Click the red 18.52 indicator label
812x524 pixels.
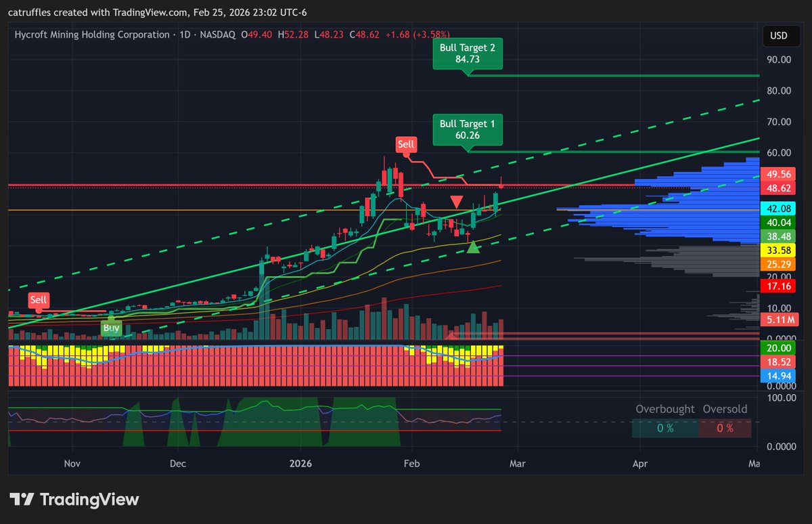(x=779, y=362)
